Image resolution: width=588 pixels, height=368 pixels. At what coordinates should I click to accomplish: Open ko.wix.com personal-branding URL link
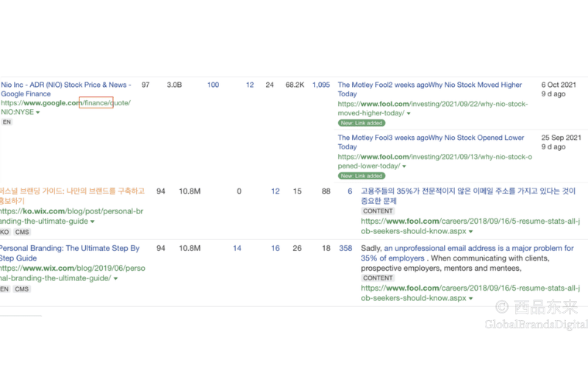click(x=71, y=216)
